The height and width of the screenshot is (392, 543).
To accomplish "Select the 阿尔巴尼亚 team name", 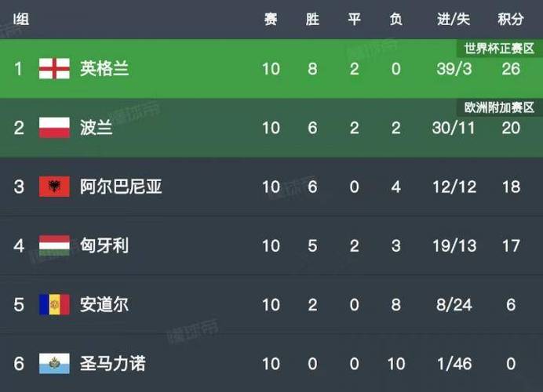I will pyautogui.click(x=121, y=187).
